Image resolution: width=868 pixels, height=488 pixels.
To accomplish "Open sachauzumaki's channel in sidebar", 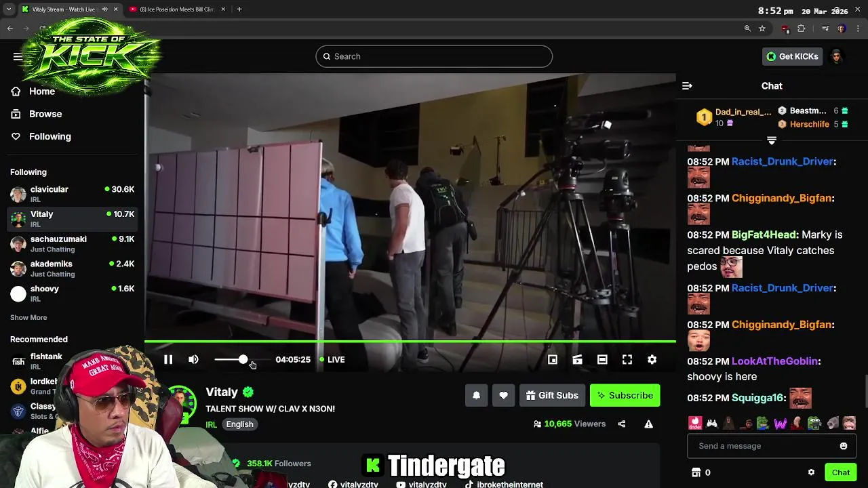I will click(72, 244).
